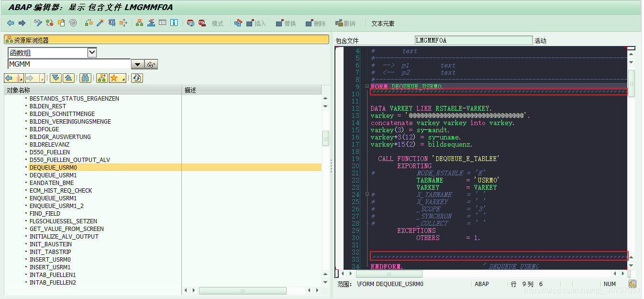Screen dimensions: 644x299
Task: Click the Test/Execute icon
Action: coord(111,23)
